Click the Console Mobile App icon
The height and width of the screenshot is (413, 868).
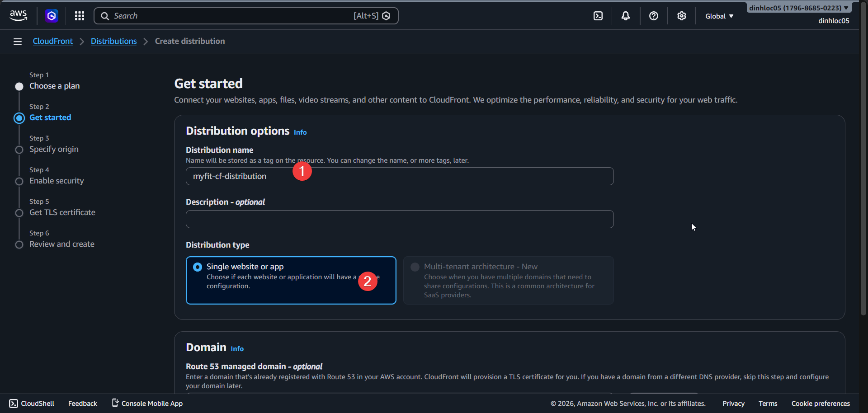tap(114, 403)
